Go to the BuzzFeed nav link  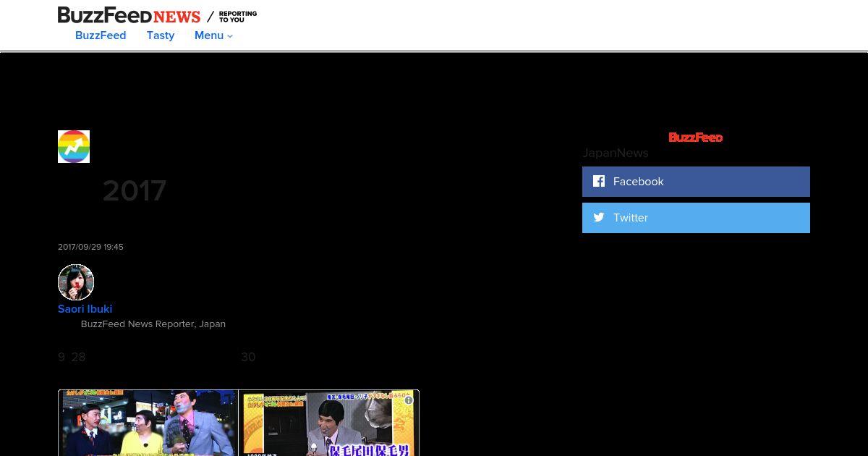click(101, 35)
